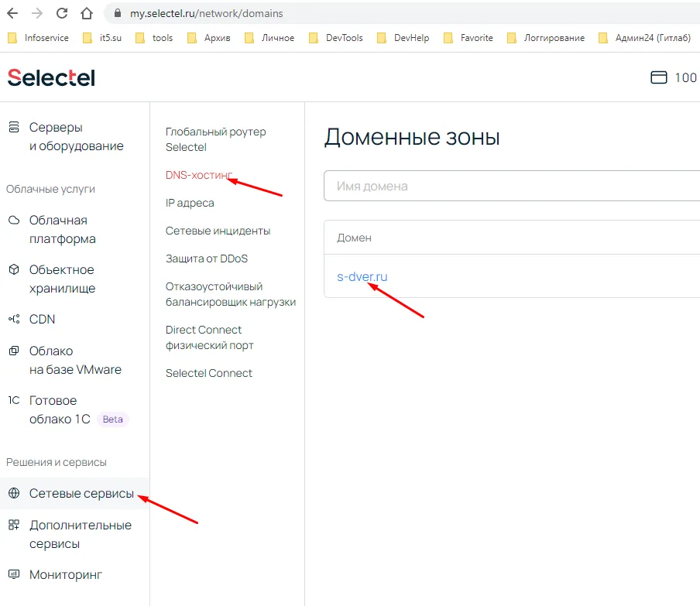Go forward in browser history

coord(37,13)
